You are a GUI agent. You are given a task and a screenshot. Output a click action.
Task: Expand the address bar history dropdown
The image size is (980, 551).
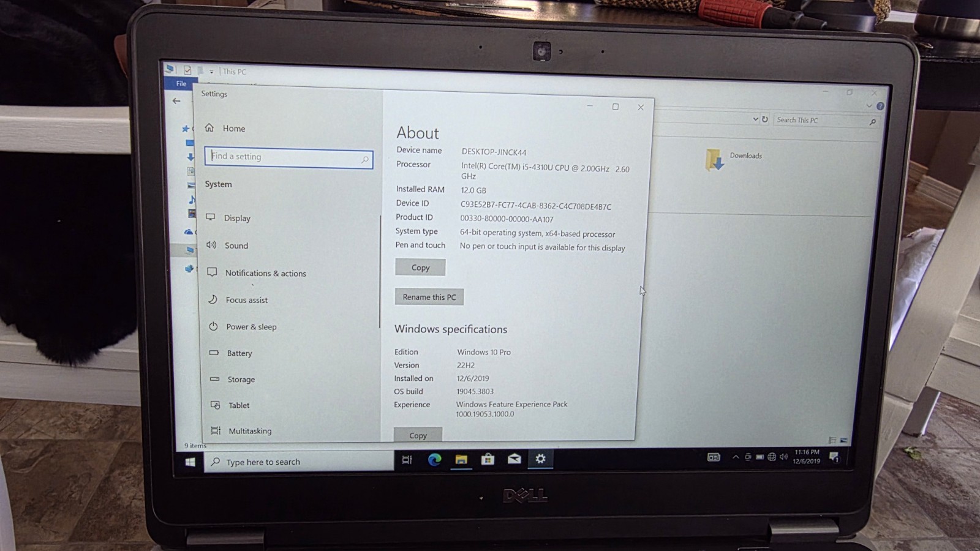click(x=755, y=119)
